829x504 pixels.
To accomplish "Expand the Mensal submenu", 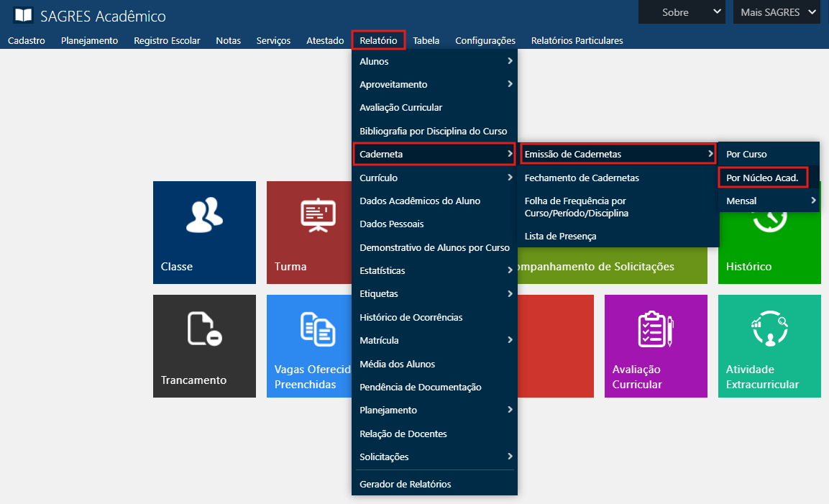I will click(769, 201).
